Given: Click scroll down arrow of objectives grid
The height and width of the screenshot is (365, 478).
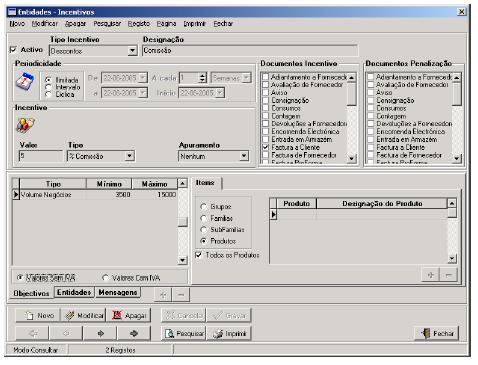Looking at the screenshot, I should point(182,260).
